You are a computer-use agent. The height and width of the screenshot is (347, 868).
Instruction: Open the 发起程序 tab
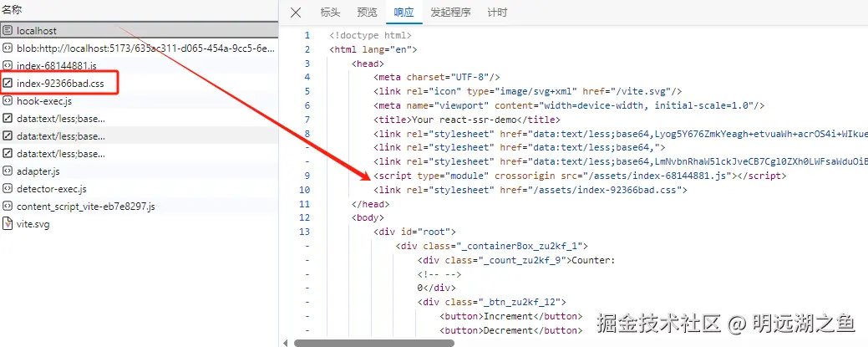(x=450, y=13)
